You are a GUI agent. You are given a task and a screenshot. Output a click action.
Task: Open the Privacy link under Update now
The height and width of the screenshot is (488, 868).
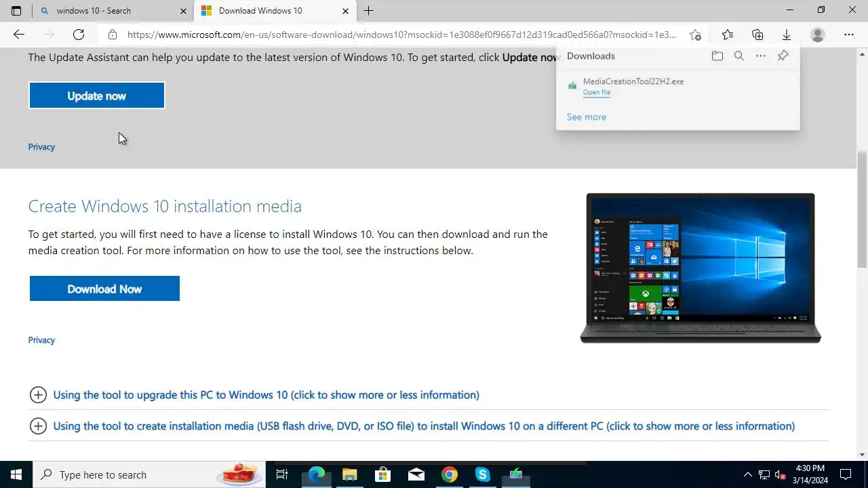(x=41, y=146)
